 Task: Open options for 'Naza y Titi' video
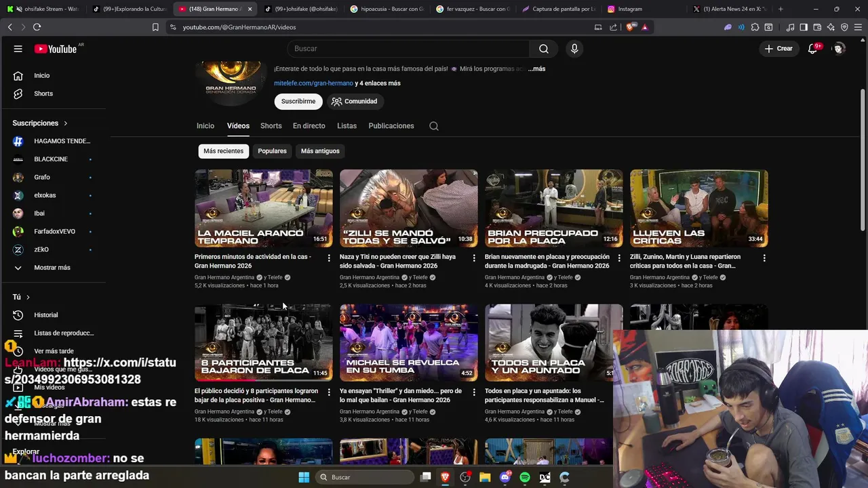(474, 258)
